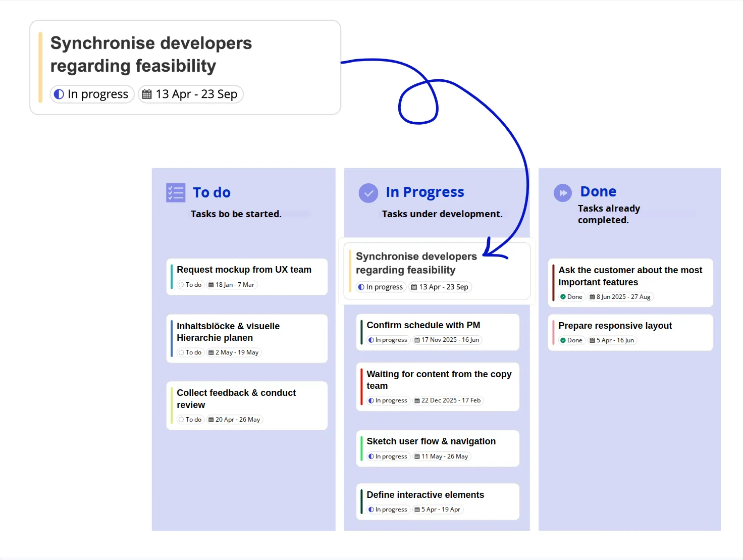Click the Done fast-forward icon
743x560 pixels.
coord(562,193)
